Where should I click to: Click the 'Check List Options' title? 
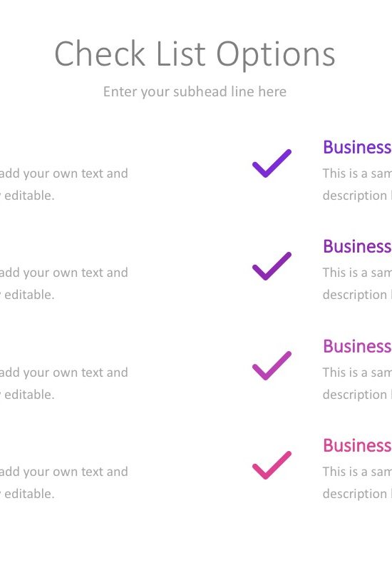[x=195, y=54]
